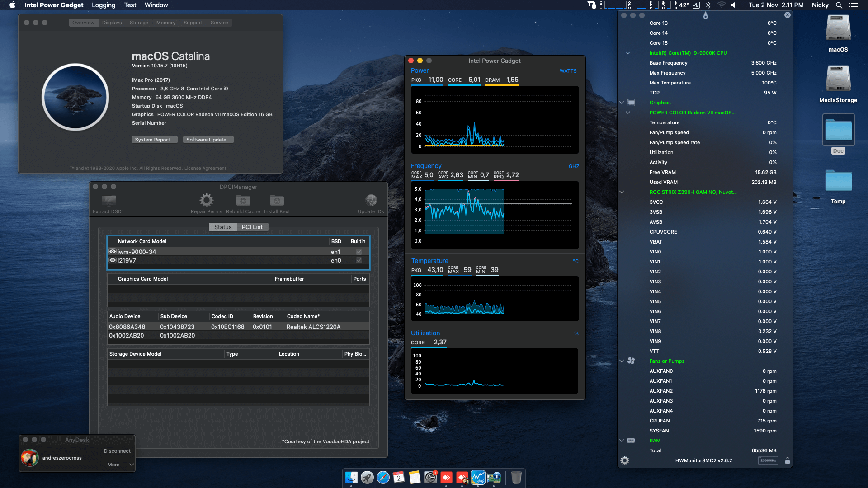Open the License Agreement link
Viewport: 868px width, 488px height.
205,168
